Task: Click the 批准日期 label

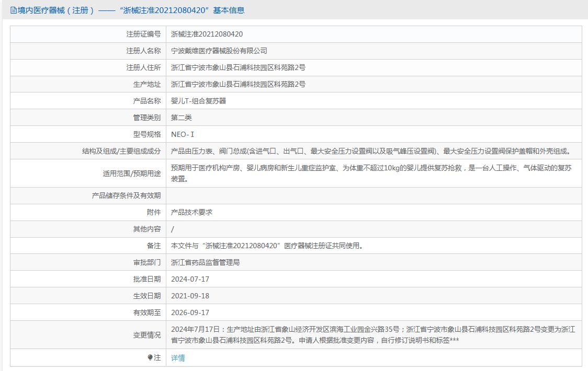Action: 147,279
